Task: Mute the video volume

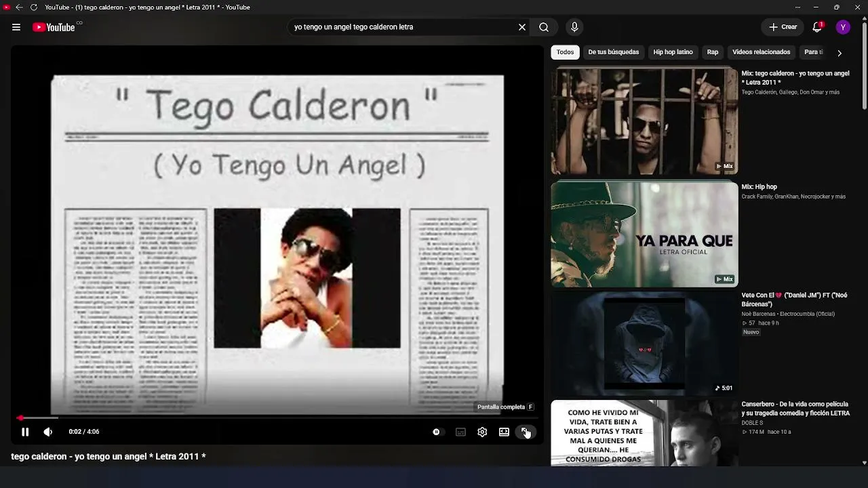Action: pyautogui.click(x=48, y=432)
